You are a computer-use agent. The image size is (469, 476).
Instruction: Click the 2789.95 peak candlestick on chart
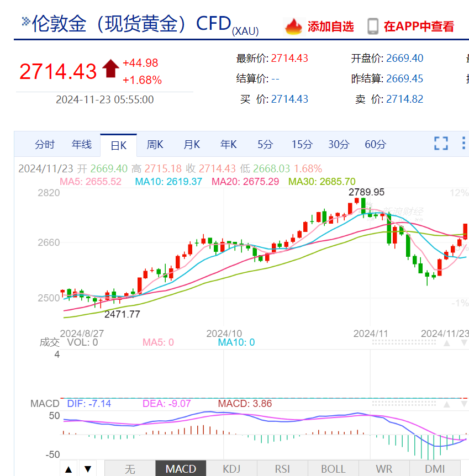[363, 205]
